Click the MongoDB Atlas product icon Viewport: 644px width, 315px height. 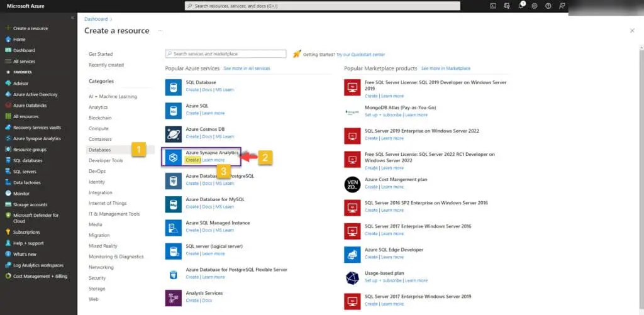click(x=352, y=111)
